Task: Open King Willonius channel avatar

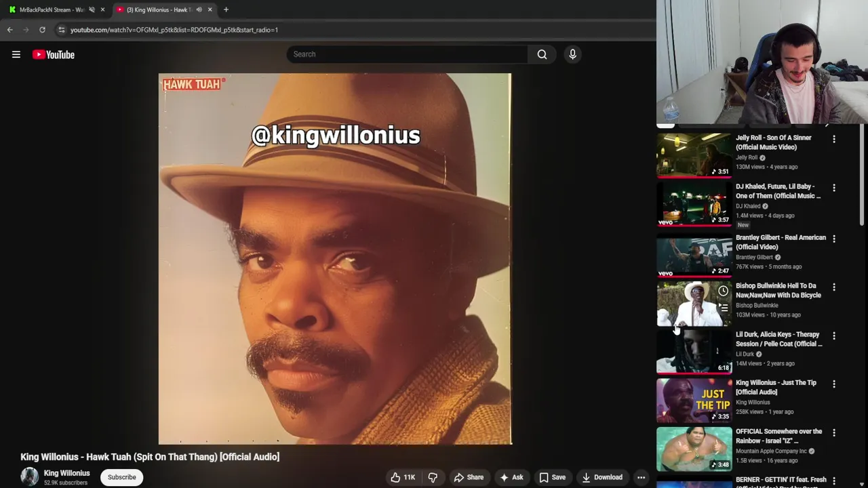Action: tap(29, 476)
